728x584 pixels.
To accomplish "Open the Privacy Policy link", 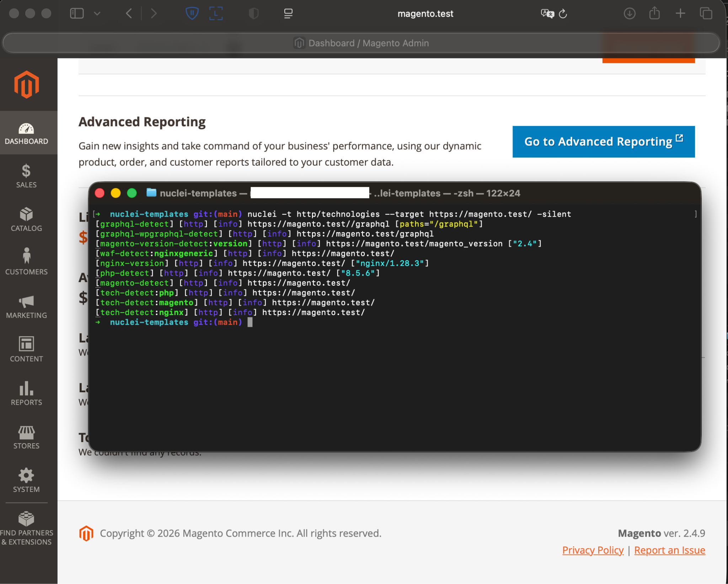I will coord(593,550).
